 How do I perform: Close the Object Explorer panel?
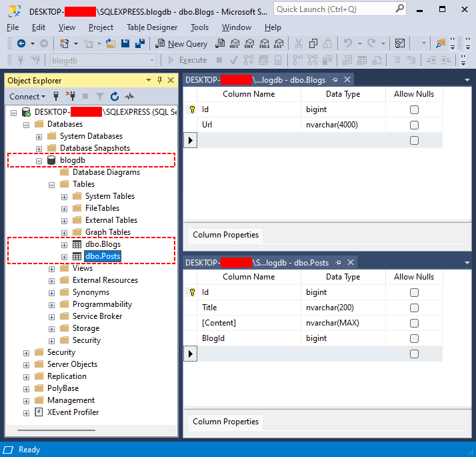[171, 80]
